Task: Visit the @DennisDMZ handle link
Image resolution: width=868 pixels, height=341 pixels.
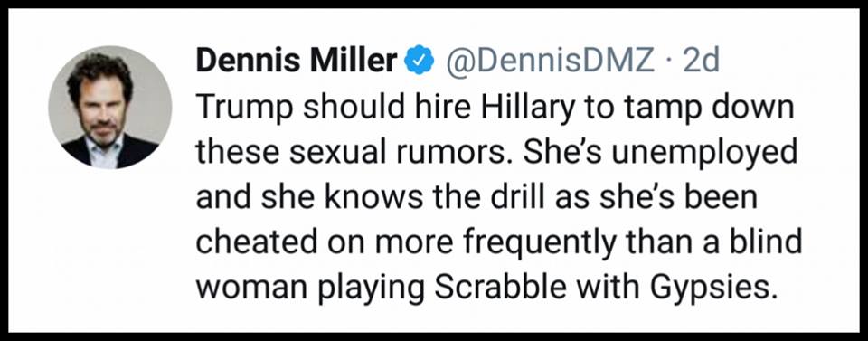Action: click(548, 62)
